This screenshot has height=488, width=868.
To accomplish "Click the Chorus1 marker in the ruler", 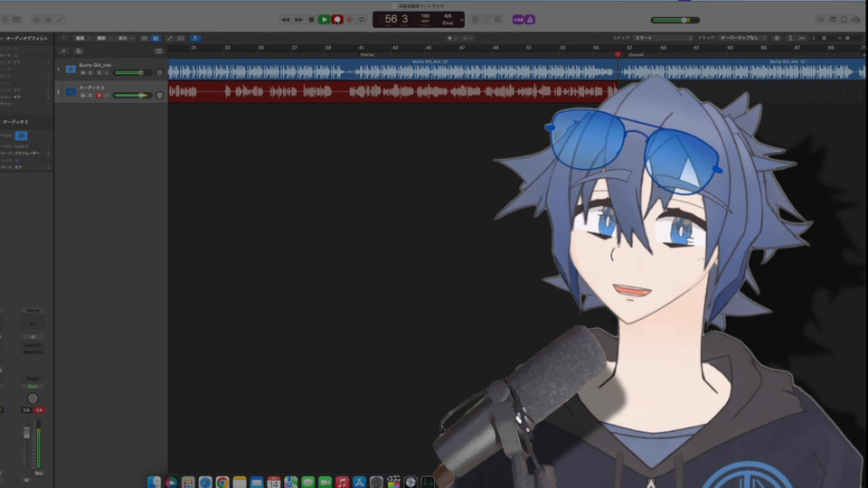I will (636, 55).
